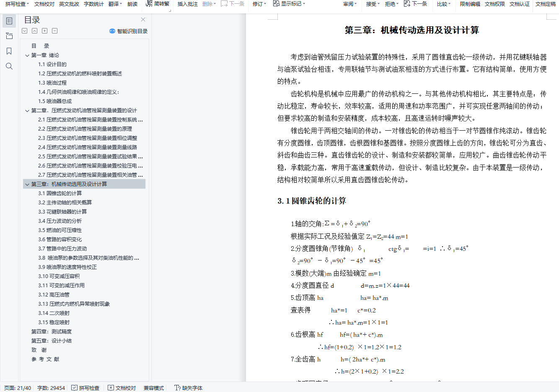Click the 页面: 21/40 page indicator

pyautogui.click(x=18, y=388)
